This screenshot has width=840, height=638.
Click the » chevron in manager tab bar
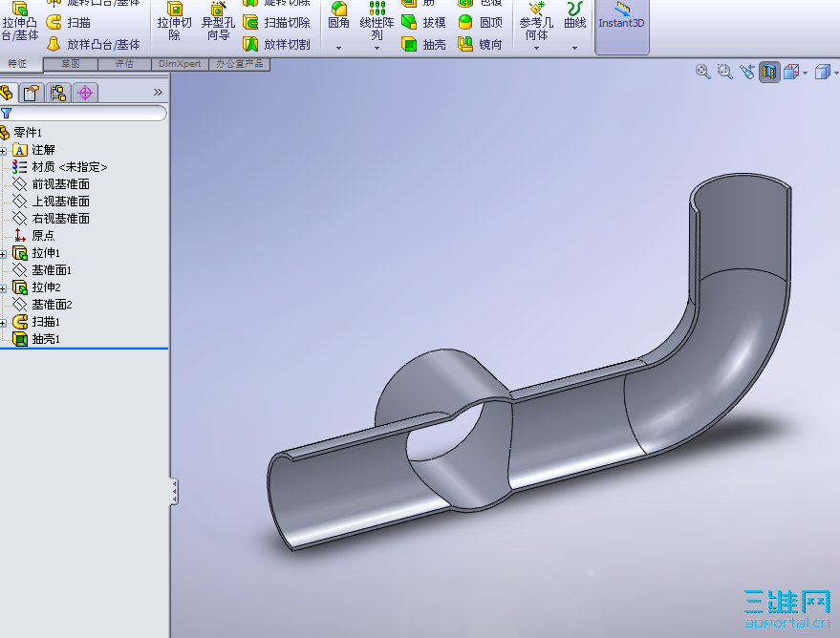(x=158, y=92)
